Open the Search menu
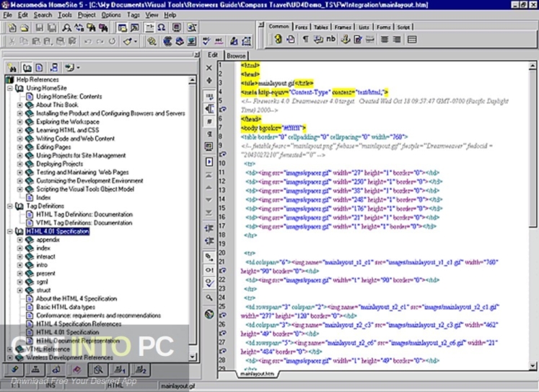Image resolution: width=539 pixels, height=392 pixels. (x=43, y=15)
